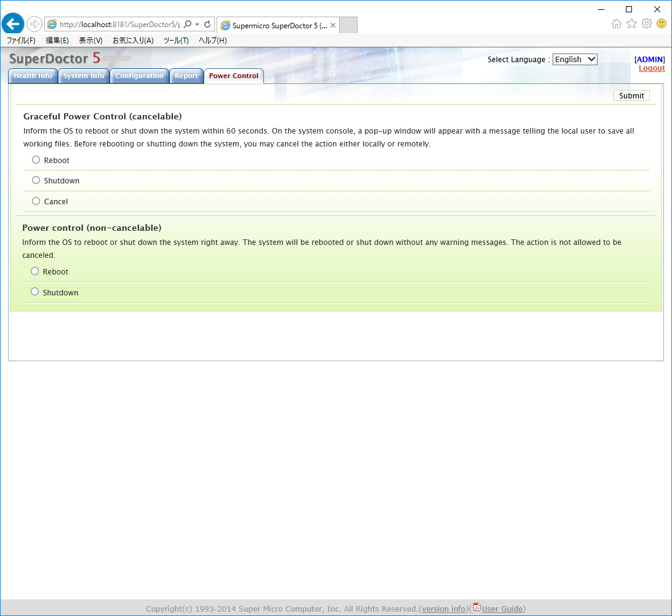Viewport: 672px width, 616px height.
Task: Click the PDF icon beside User Guide
Action: point(476,607)
